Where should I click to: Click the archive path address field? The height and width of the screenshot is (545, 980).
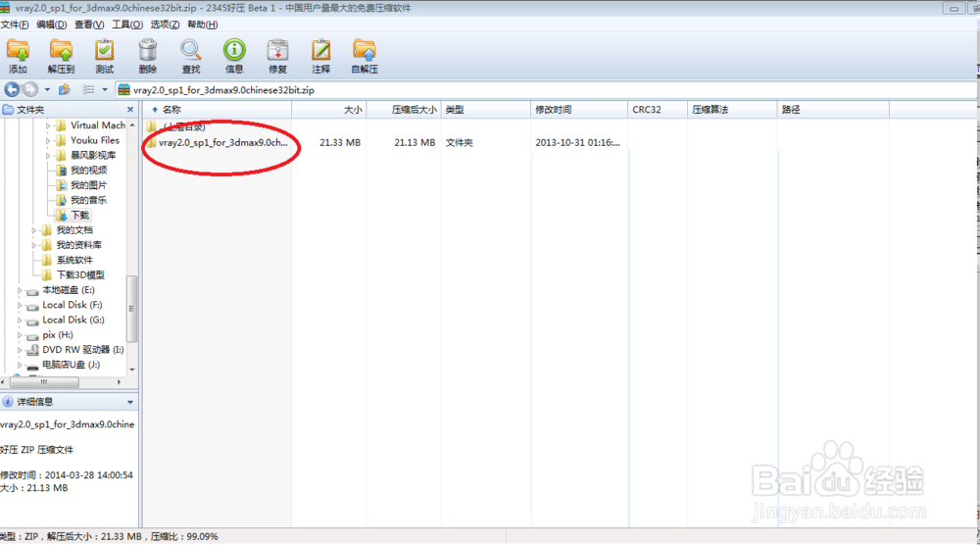(x=546, y=90)
